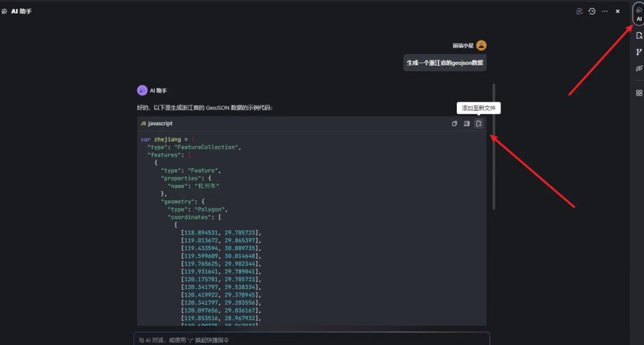The height and width of the screenshot is (345, 644).
Task: Click the var zhejiang declaration line
Action: click(x=168, y=140)
